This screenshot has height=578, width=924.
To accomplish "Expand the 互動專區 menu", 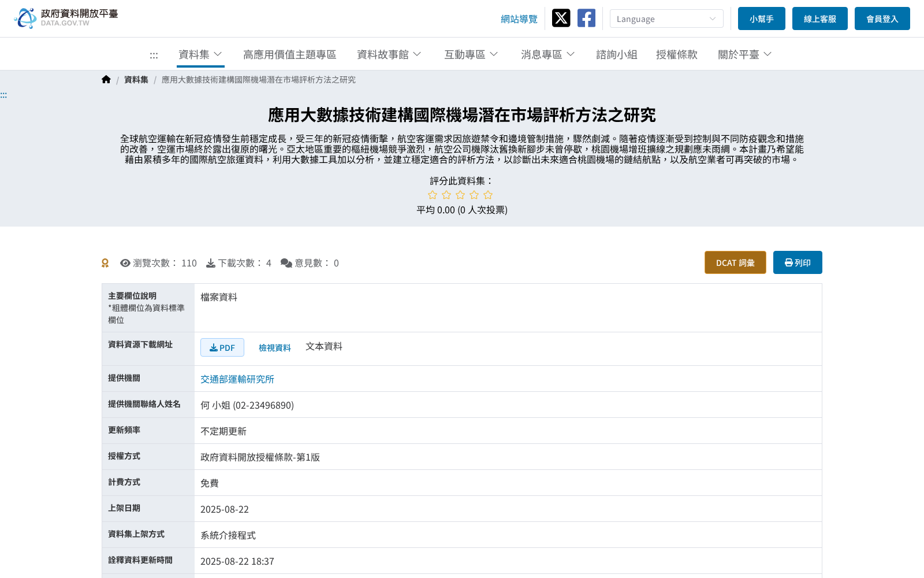I will coord(471,54).
